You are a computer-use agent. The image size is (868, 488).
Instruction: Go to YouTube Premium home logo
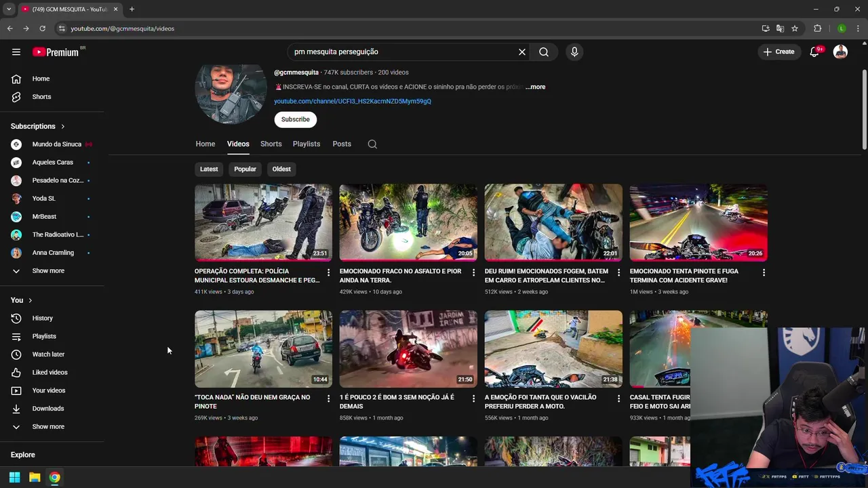pos(56,52)
